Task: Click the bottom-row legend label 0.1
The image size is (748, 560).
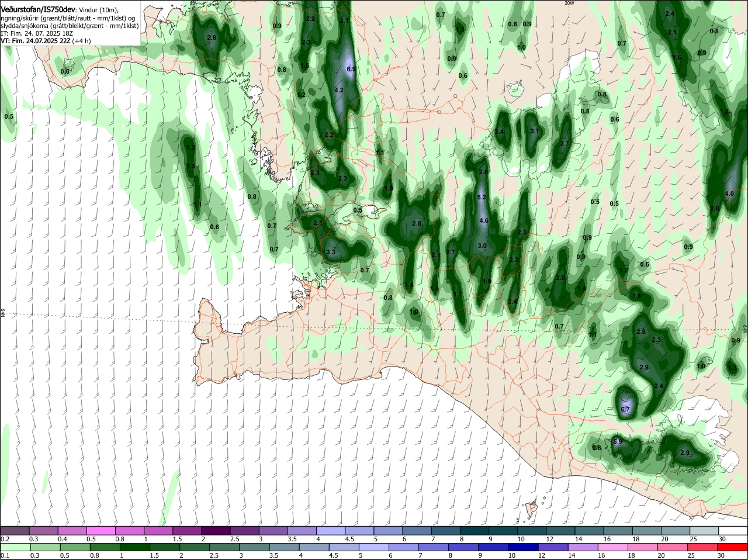Action: [5, 555]
